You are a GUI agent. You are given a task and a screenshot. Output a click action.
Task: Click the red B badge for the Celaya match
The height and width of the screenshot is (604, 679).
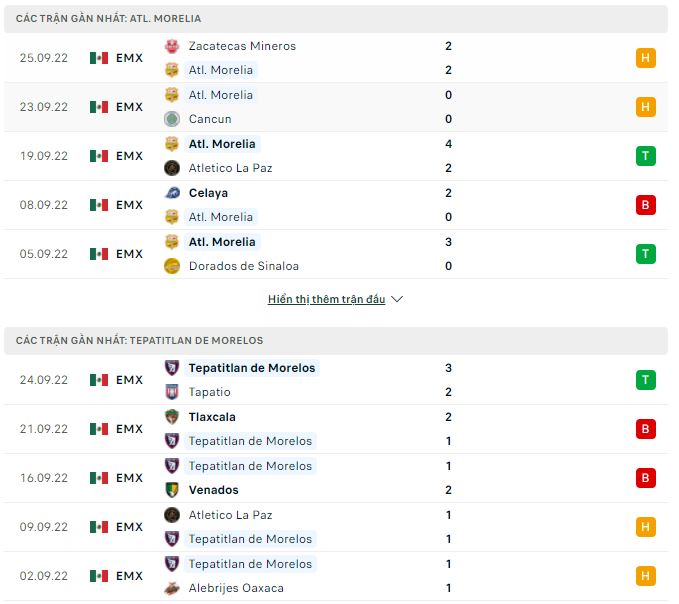[x=645, y=205]
